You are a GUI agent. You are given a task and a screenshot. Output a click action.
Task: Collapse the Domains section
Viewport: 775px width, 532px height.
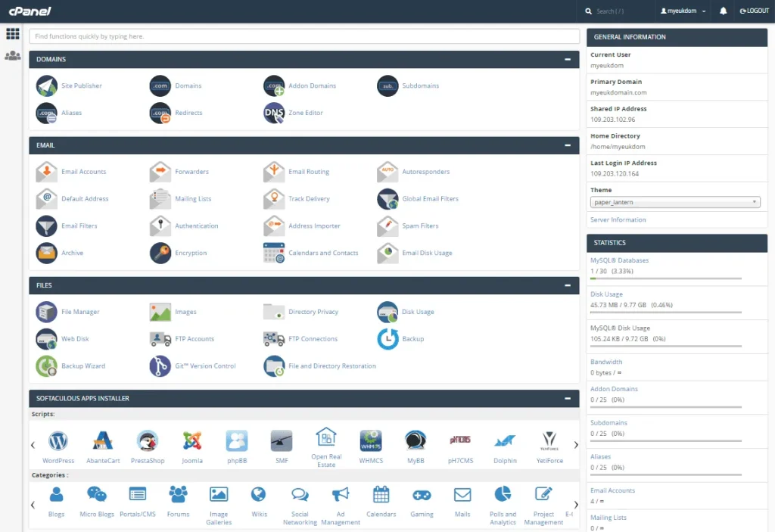(x=567, y=59)
